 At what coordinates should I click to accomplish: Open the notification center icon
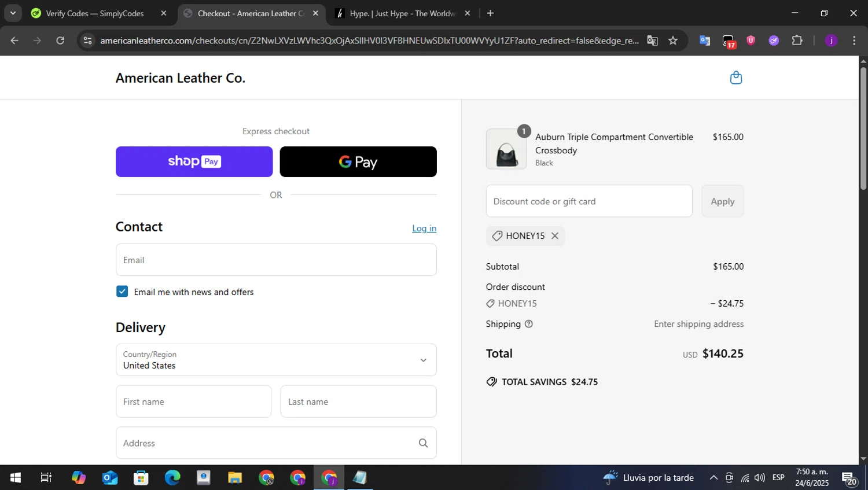pyautogui.click(x=849, y=479)
